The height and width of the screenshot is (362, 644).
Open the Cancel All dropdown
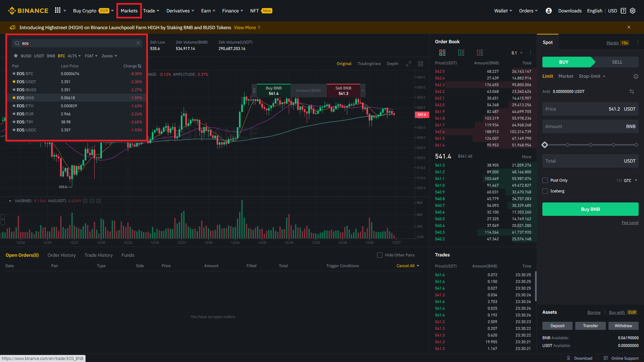tap(408, 266)
